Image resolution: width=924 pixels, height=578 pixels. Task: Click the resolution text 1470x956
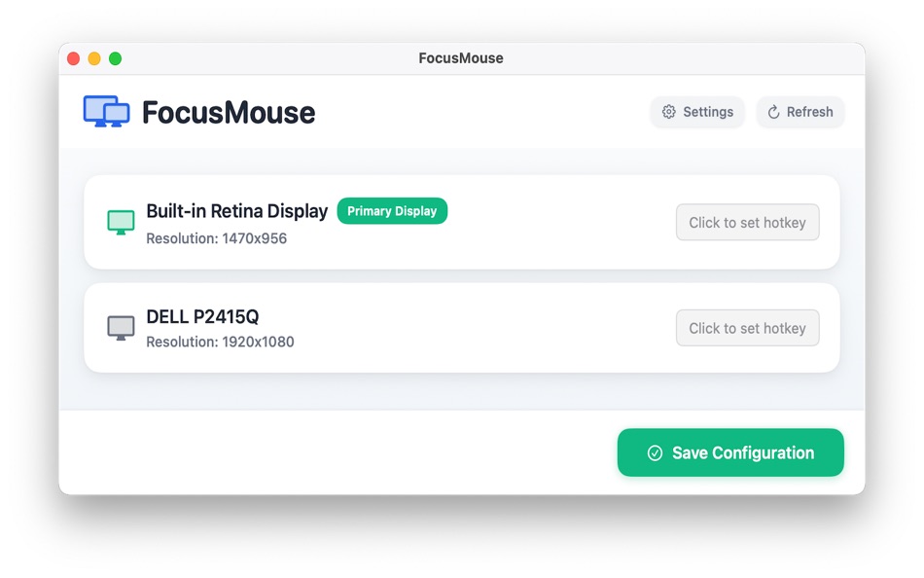216,238
